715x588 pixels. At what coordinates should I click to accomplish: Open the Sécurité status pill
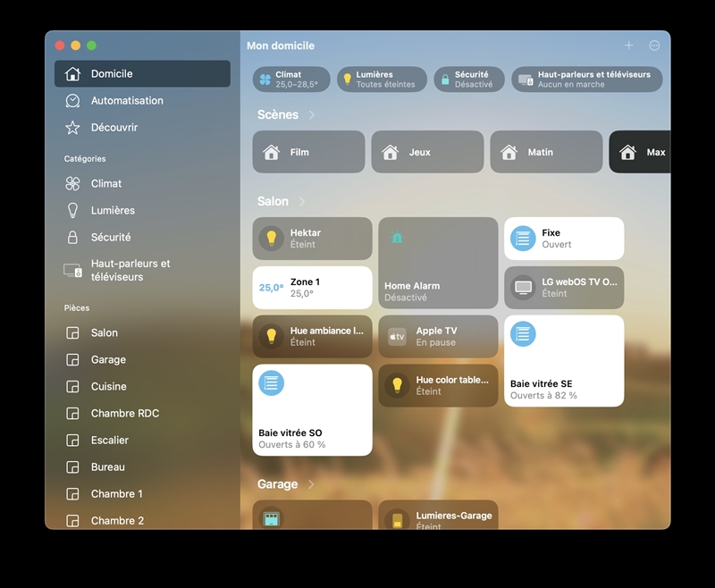point(468,80)
